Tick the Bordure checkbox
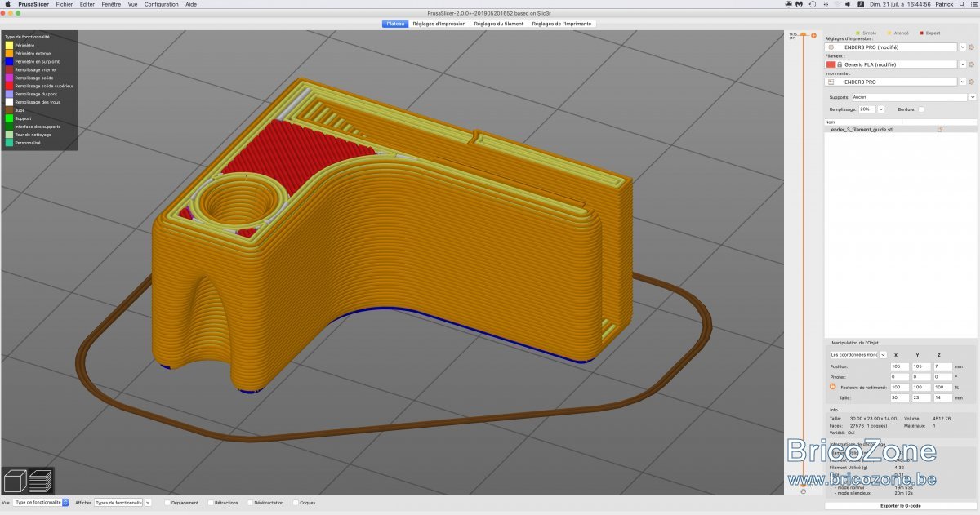This screenshot has width=980, height=515. [x=921, y=109]
